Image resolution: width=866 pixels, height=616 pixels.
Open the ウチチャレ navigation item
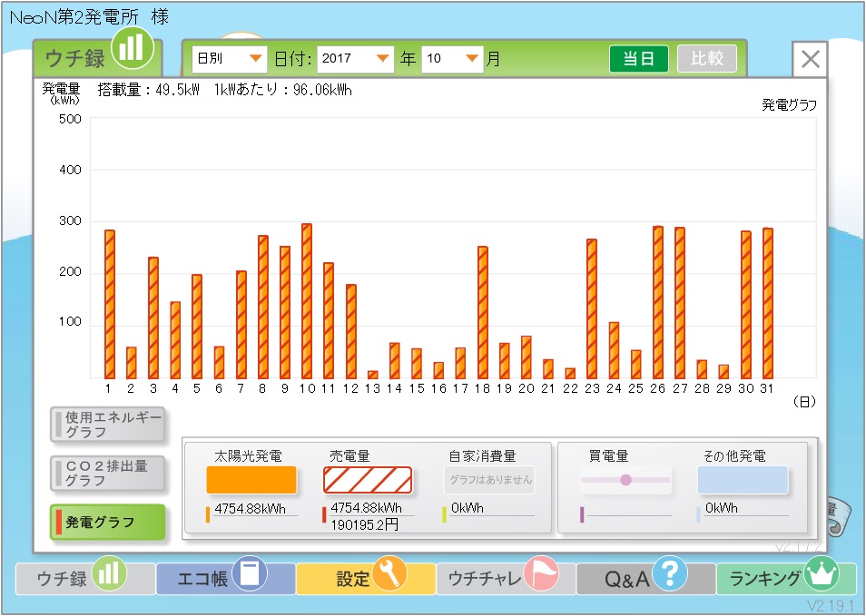tap(506, 579)
